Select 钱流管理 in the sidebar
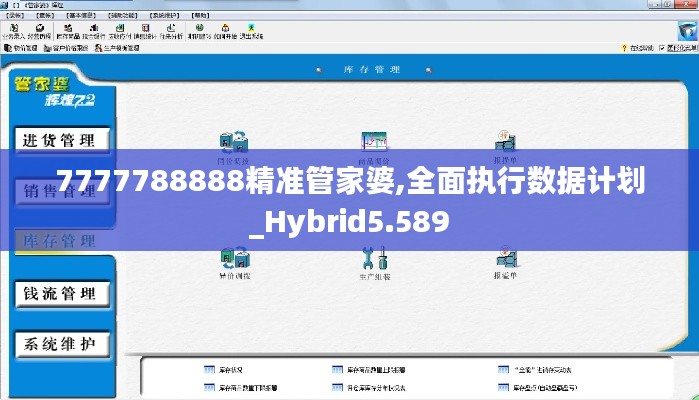 click(x=62, y=293)
